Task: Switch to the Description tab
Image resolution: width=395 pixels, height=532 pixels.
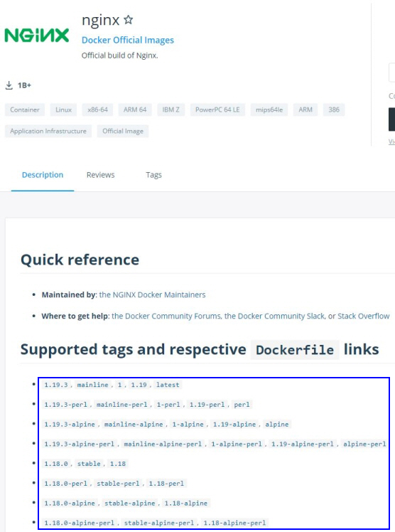Action: click(x=43, y=175)
